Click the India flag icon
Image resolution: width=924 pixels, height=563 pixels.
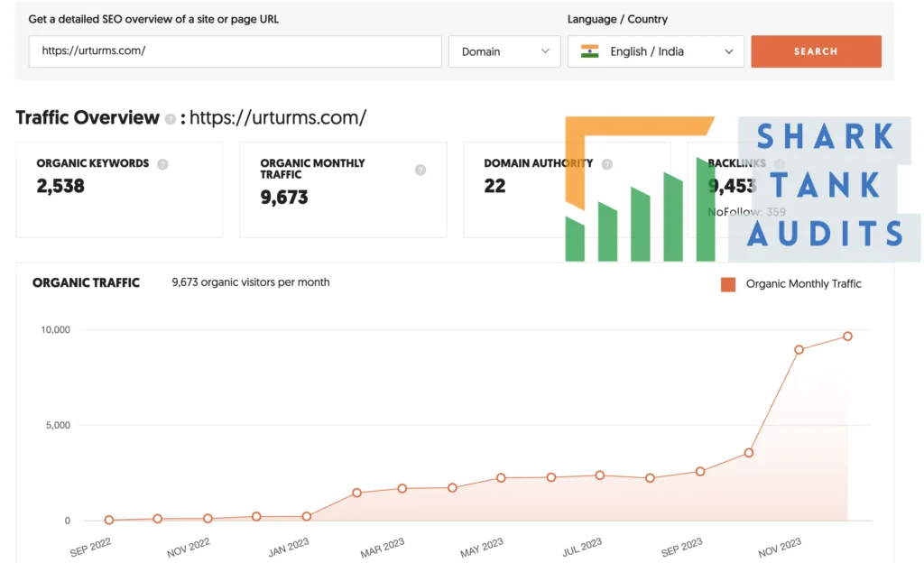tap(589, 51)
